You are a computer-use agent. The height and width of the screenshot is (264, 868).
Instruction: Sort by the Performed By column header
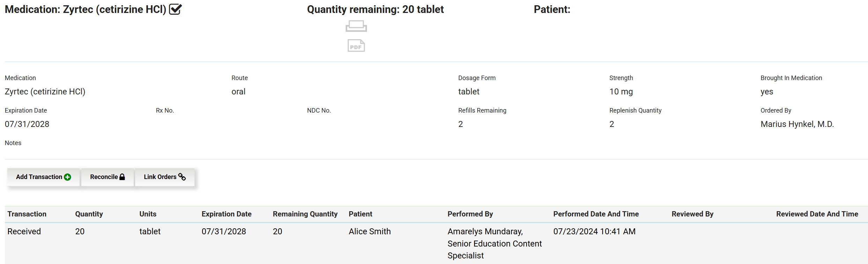click(470, 214)
